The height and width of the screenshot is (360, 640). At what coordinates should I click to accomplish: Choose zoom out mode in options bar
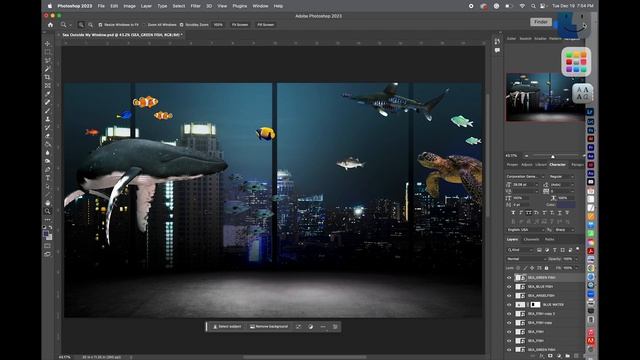click(x=90, y=25)
